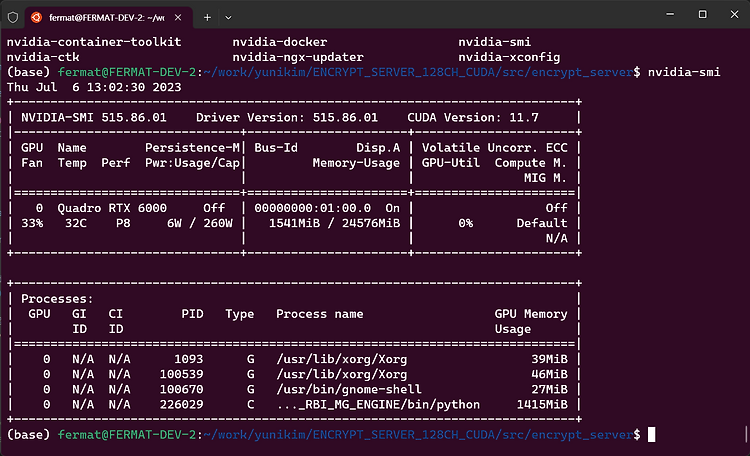Screen dimensions: 750x456
Task: Click the Process name column header
Action: pos(320,314)
